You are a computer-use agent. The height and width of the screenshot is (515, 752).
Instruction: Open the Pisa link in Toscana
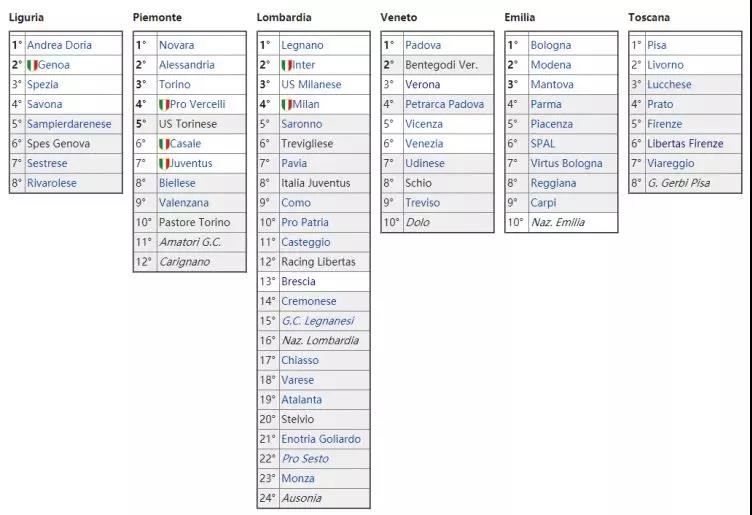pyautogui.click(x=657, y=45)
